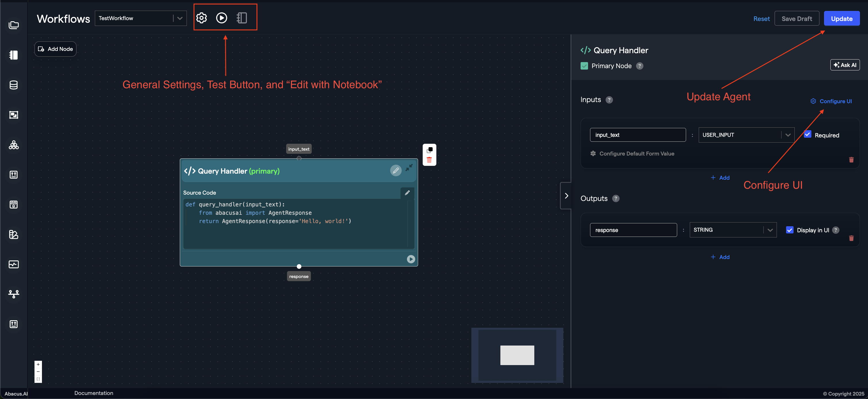Edit source code with pencil icon
This screenshot has height=399, width=868.
(x=407, y=193)
